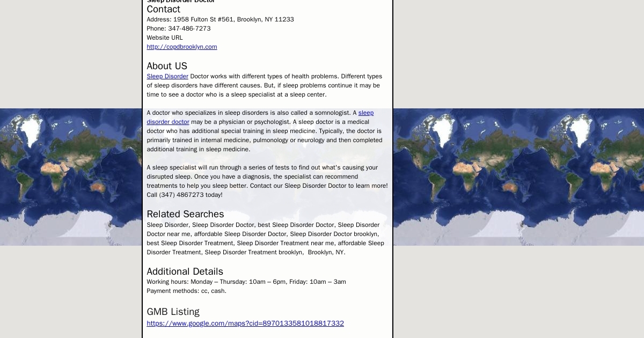Click the 'Related Searches' heading
This screenshot has height=338, width=644.
coord(185,214)
